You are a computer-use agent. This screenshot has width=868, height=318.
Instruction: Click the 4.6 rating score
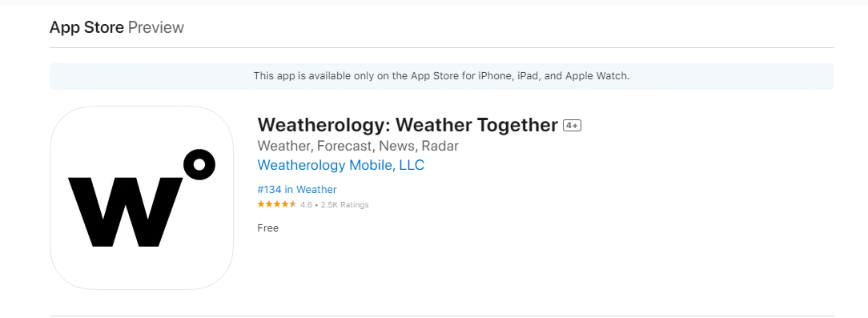pyautogui.click(x=306, y=205)
